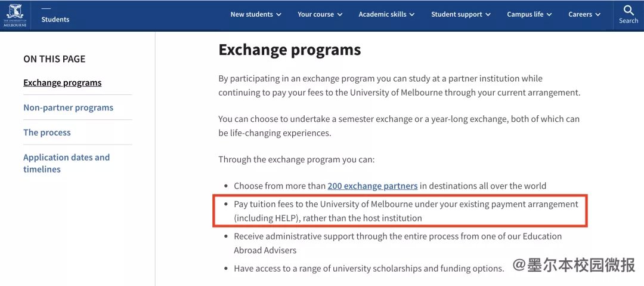Go to the Students home link
The width and height of the screenshot is (644, 286).
click(x=55, y=19)
